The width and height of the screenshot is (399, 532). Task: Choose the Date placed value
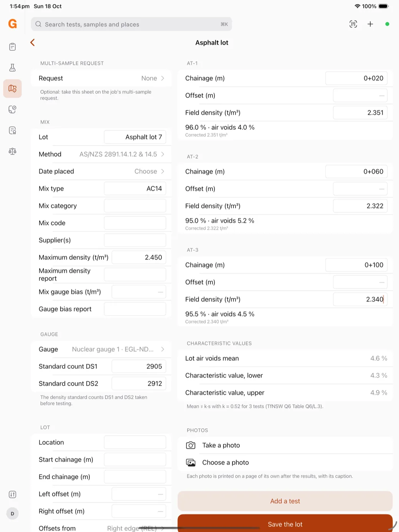pos(101,172)
